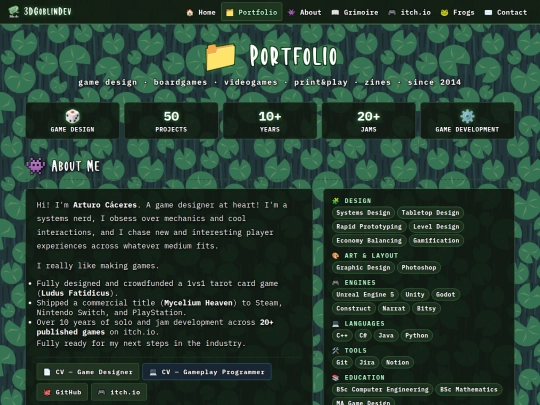Select the Unreal Engine 5 tag
Viewport: 540px width, 405px height.
365,294
